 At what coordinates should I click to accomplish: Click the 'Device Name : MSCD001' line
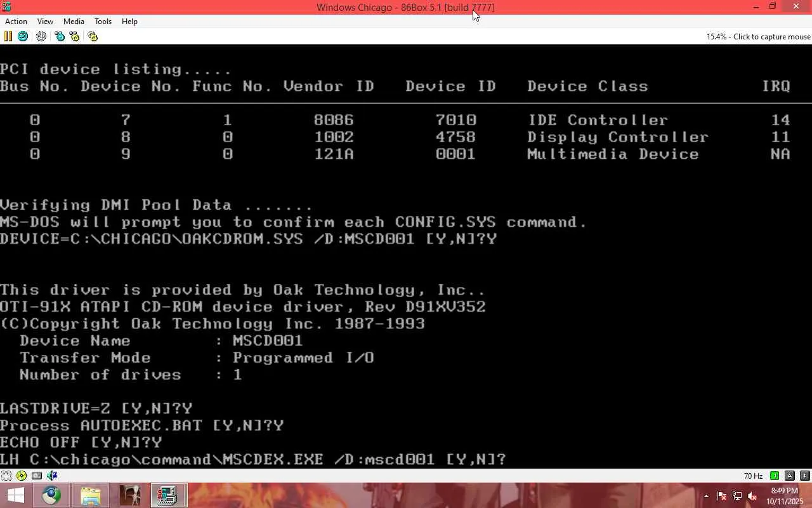point(161,340)
